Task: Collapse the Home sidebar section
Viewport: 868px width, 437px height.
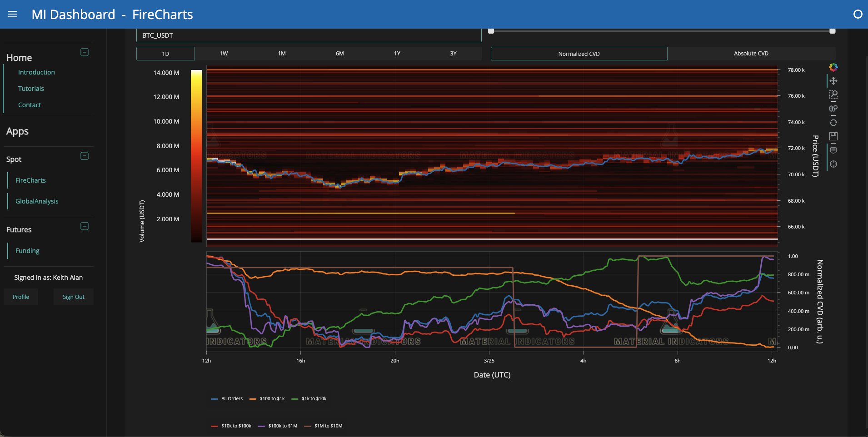Action: 84,52
